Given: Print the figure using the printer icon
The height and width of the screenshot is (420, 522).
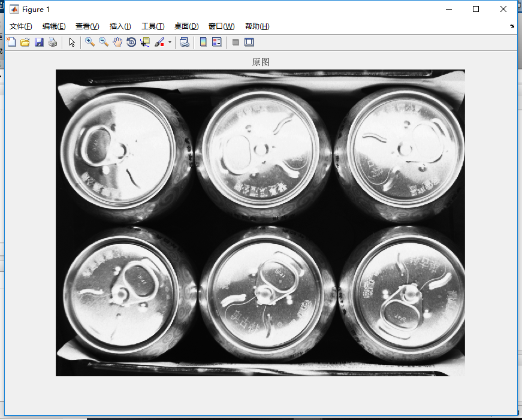Looking at the screenshot, I should point(53,43).
